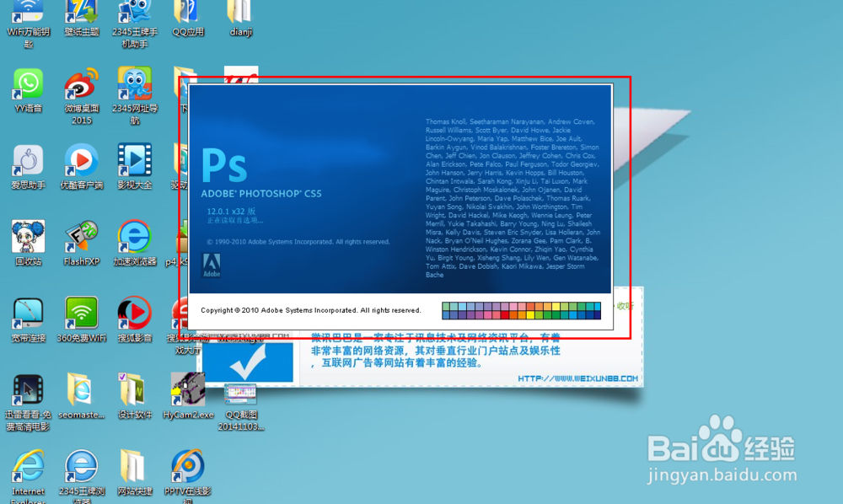The image size is (843, 504).
Task: Open the HTTP://WWW.WEIXUN88.COM link
Action: tap(578, 378)
